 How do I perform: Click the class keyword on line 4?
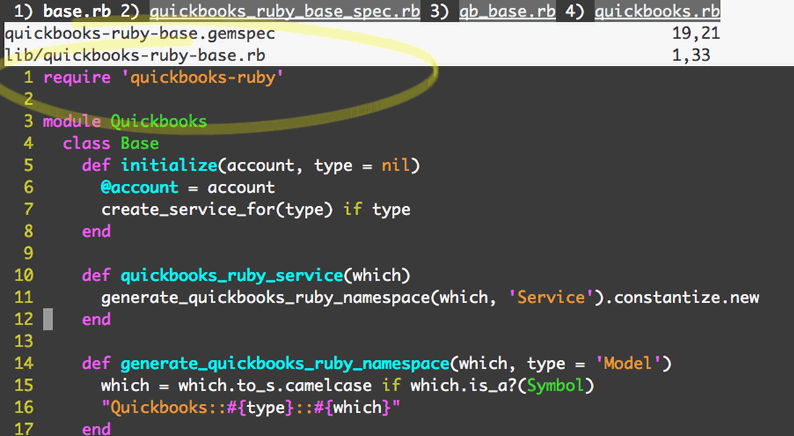(x=87, y=143)
